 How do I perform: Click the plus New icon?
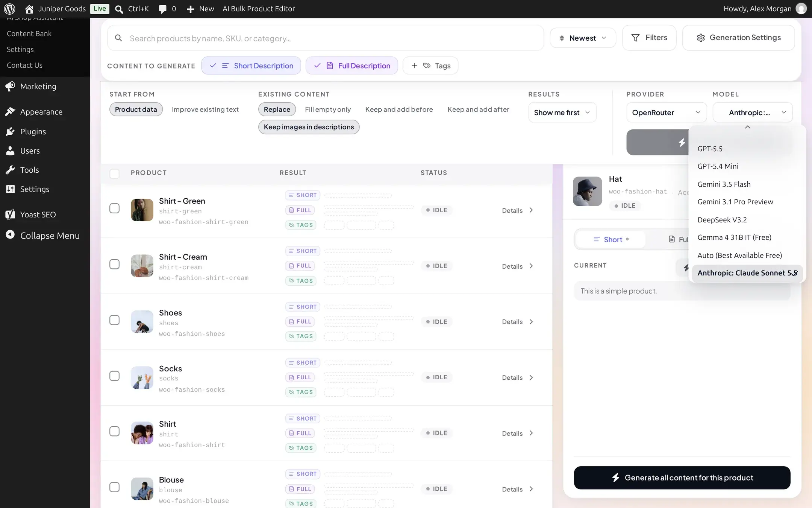[x=191, y=9]
